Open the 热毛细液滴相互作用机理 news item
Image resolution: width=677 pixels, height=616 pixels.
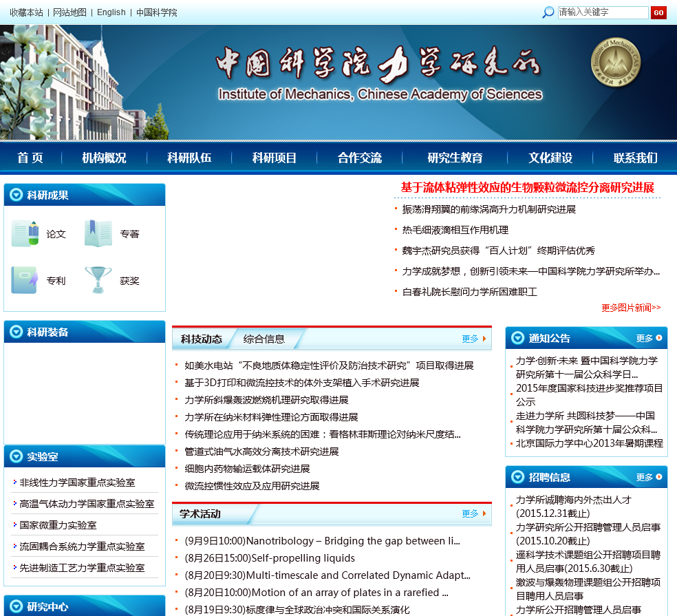click(x=455, y=230)
